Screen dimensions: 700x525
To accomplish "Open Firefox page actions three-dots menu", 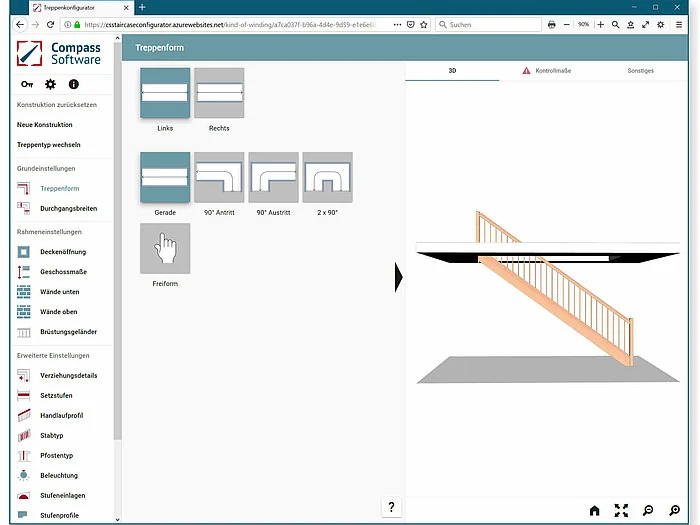I will 397,25.
